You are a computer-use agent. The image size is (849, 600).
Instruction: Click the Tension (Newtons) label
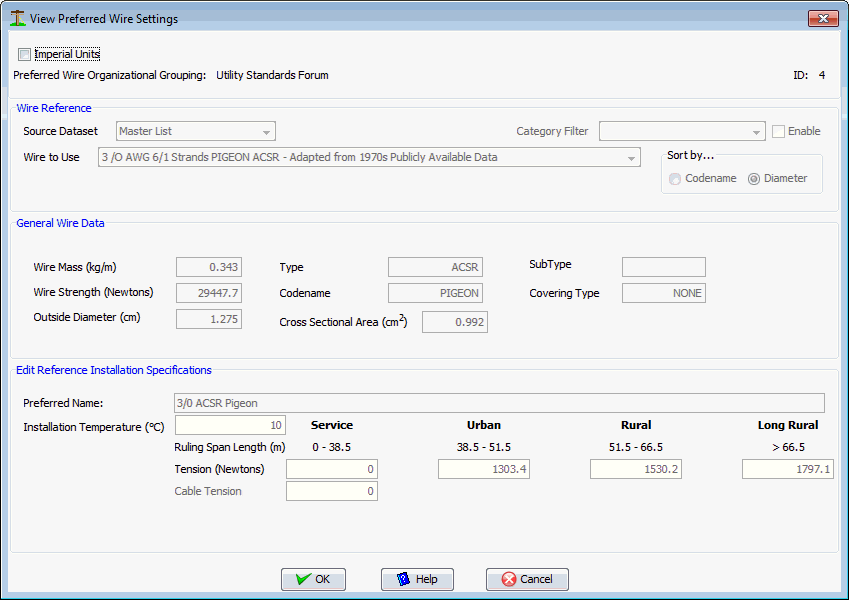tap(219, 469)
